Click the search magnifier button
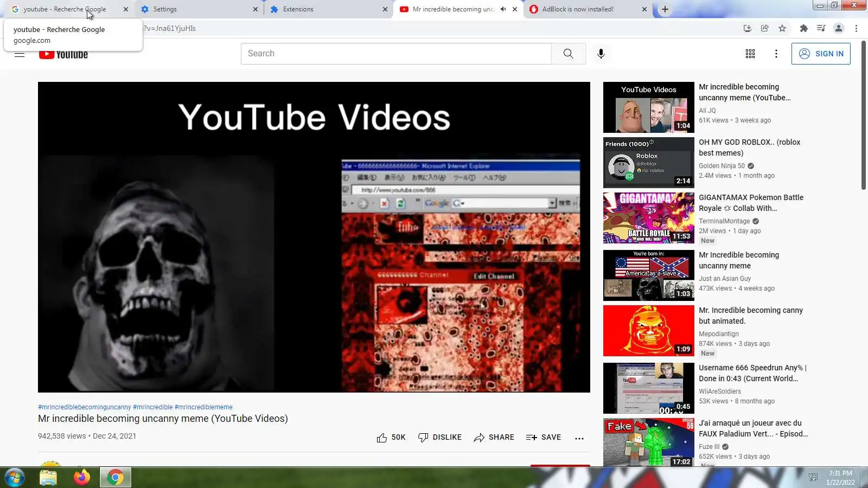 [x=568, y=54]
